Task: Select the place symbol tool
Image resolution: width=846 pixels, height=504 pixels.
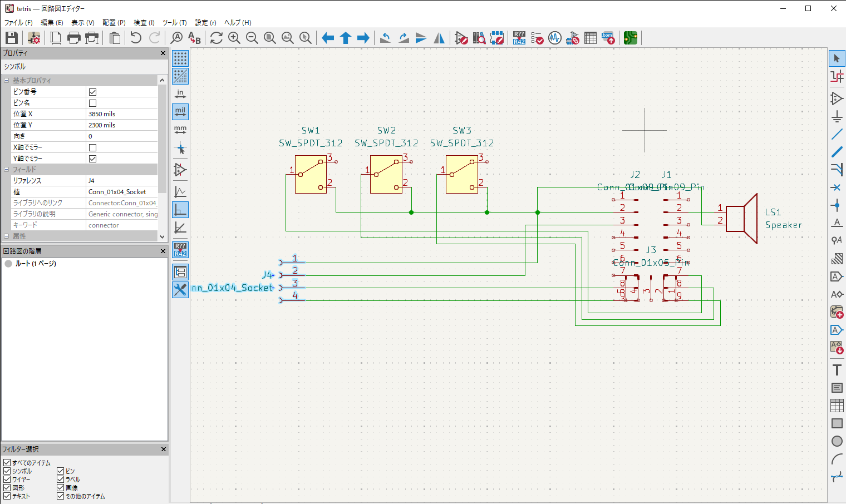Action: pyautogui.click(x=837, y=98)
